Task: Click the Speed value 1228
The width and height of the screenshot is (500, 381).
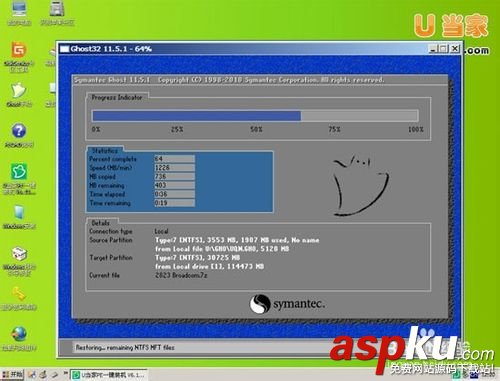Action: pyautogui.click(x=174, y=168)
